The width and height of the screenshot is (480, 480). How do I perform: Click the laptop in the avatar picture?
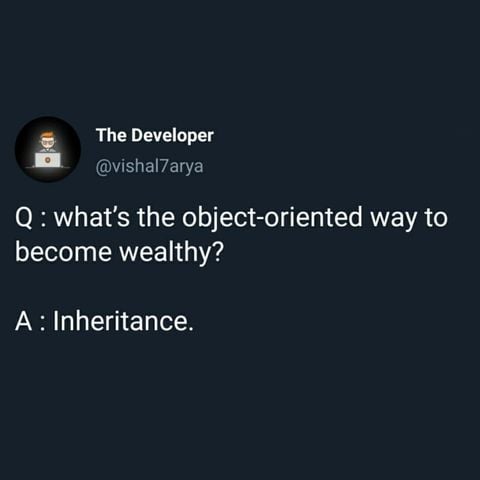coord(48,160)
